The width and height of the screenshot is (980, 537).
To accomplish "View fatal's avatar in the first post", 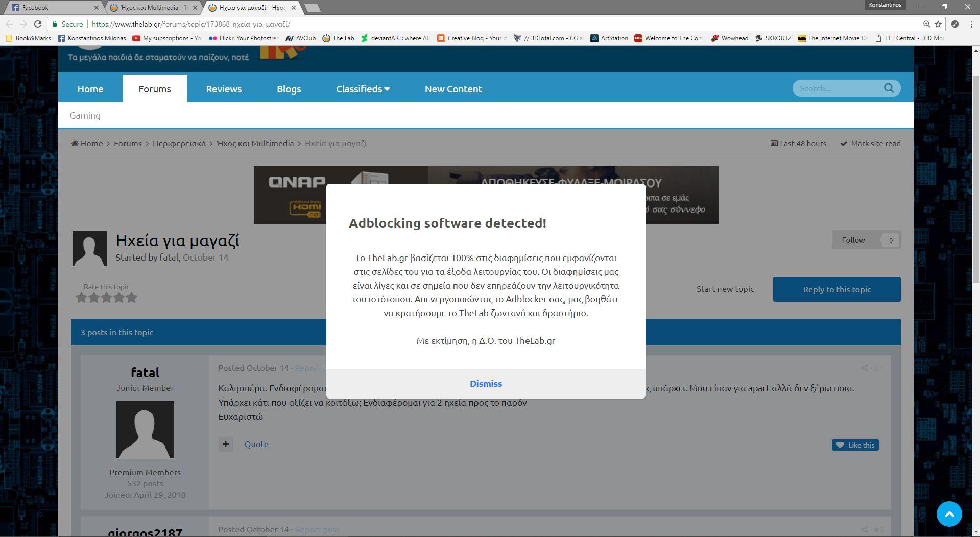I will pos(145,430).
